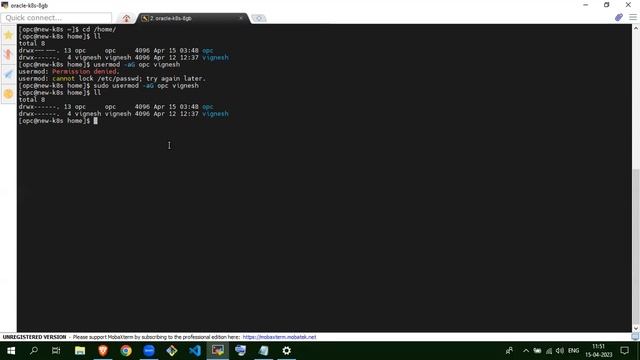Open the blue Macros sidebar icon

[8, 74]
